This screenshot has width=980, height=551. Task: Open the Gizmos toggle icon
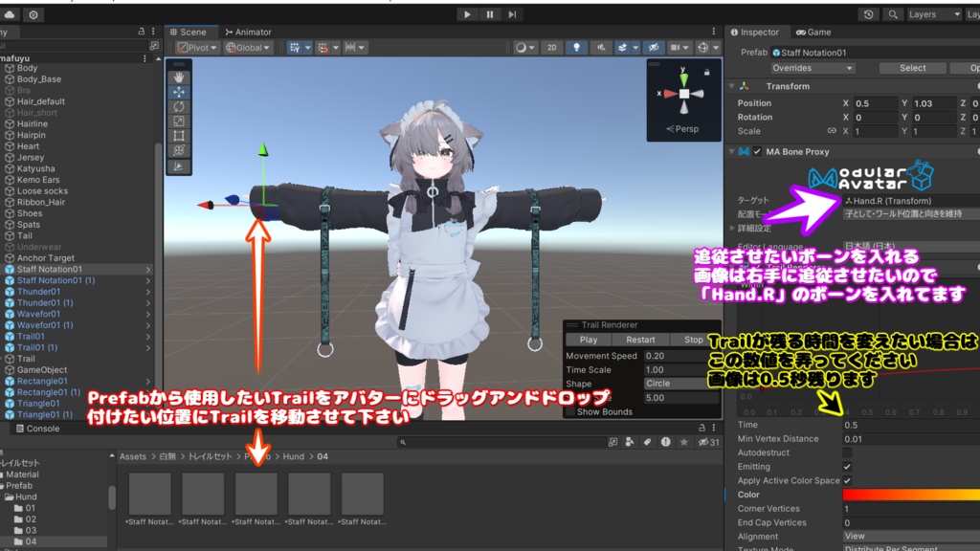tap(703, 48)
